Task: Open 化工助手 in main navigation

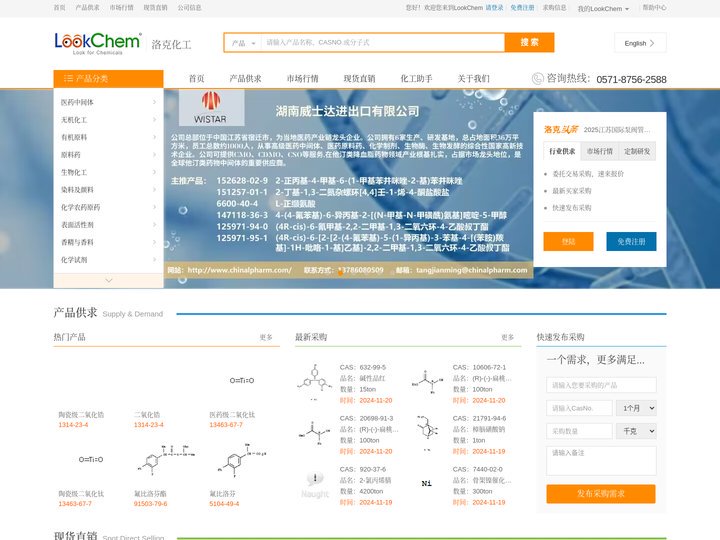Action: (416, 79)
